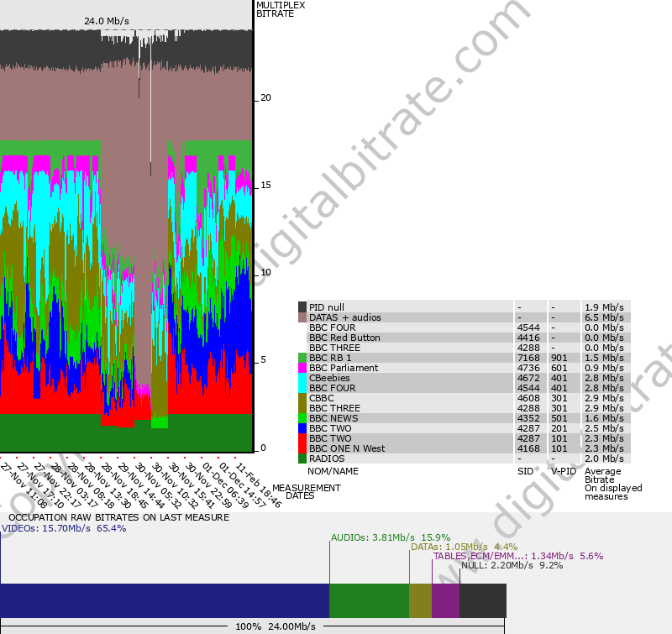Screen dimensions: 672x634
Task: Click the 'RADIOS' row name
Action: [x=327, y=458]
